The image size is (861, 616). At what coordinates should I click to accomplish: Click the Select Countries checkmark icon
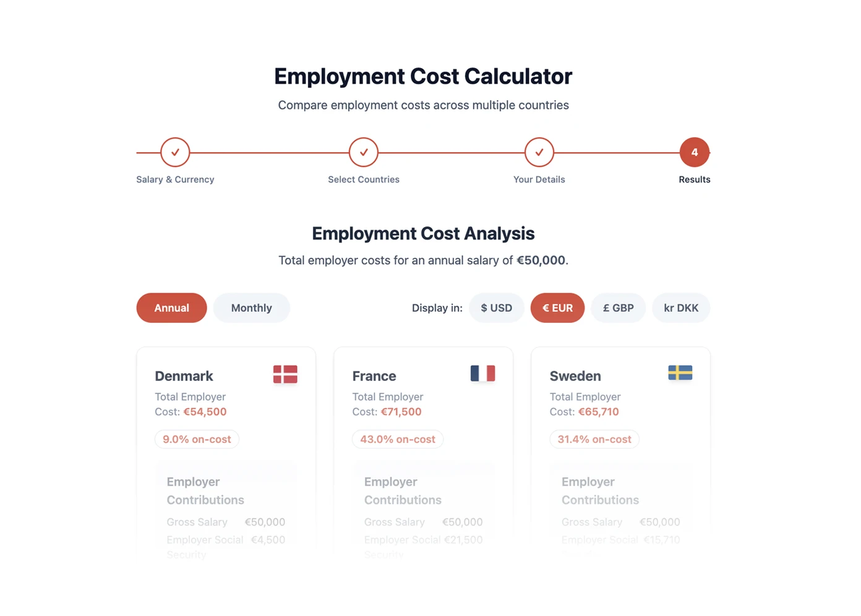(363, 152)
